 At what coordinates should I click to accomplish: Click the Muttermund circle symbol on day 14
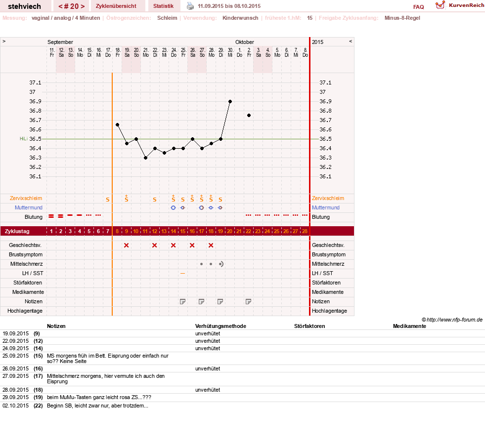tap(173, 207)
